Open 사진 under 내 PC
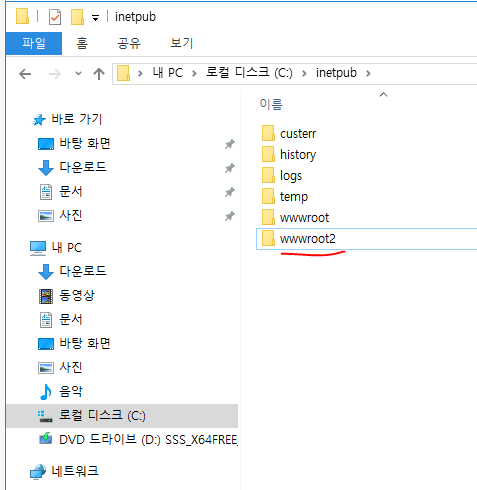This screenshot has height=490, width=477. [71, 367]
